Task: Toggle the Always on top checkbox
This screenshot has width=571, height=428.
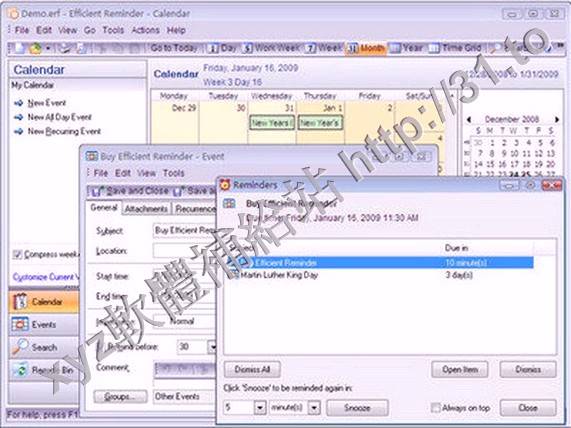Action: 435,408
